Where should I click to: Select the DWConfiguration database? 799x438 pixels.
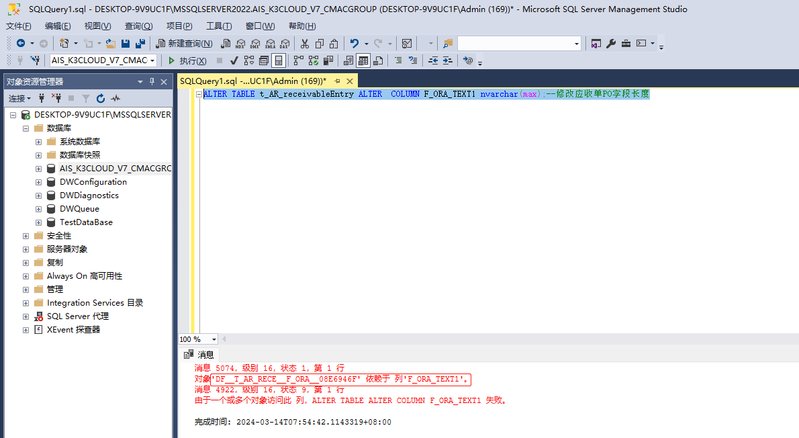pyautogui.click(x=93, y=182)
